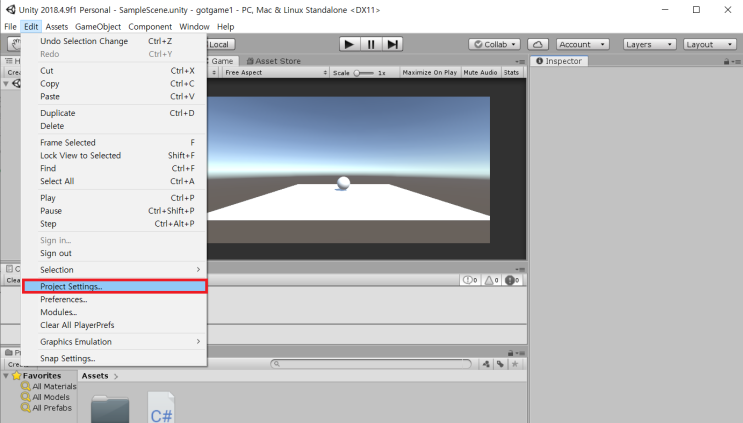The width and height of the screenshot is (743, 423).
Task: Choose Duplicate menu entry
Action: tap(114, 113)
